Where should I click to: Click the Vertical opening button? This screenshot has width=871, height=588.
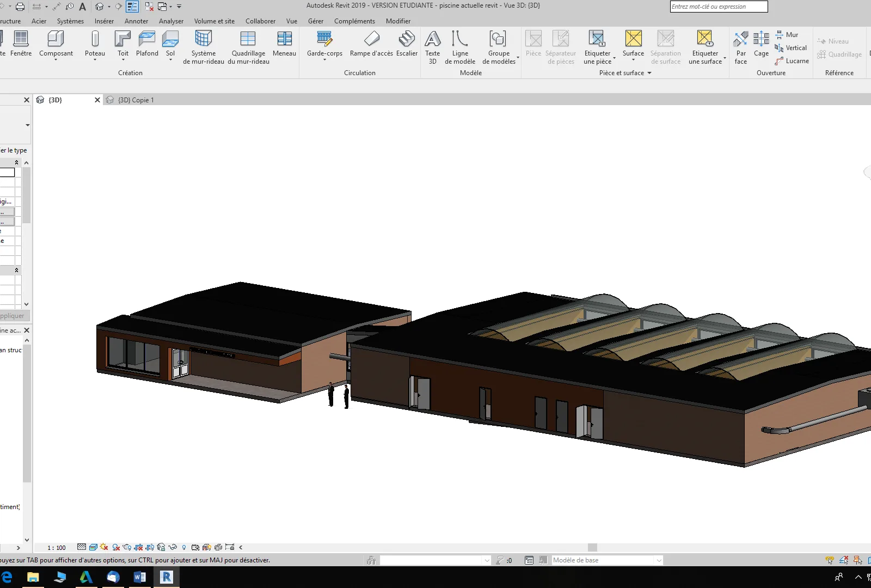790,48
